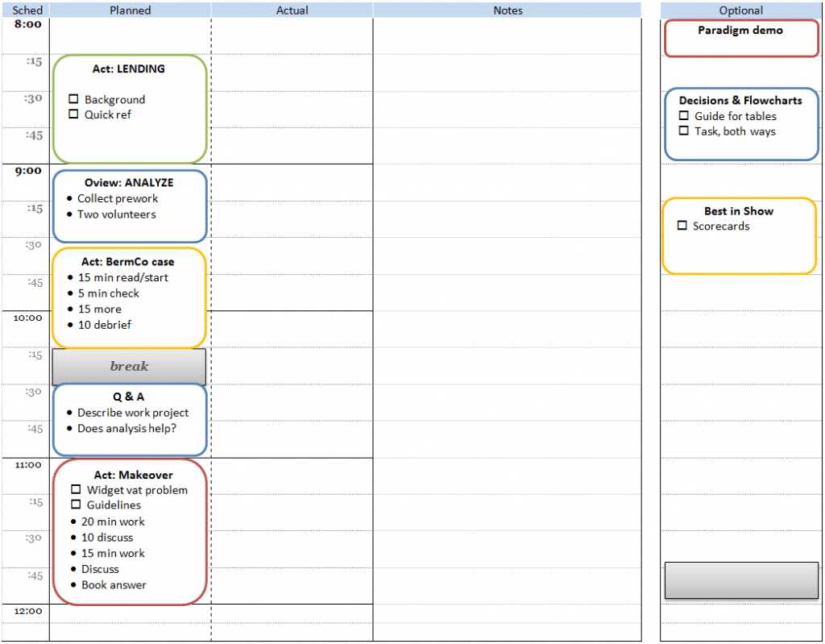Select the blank gray block in the Optional column
The height and width of the screenshot is (644, 825).
[741, 580]
